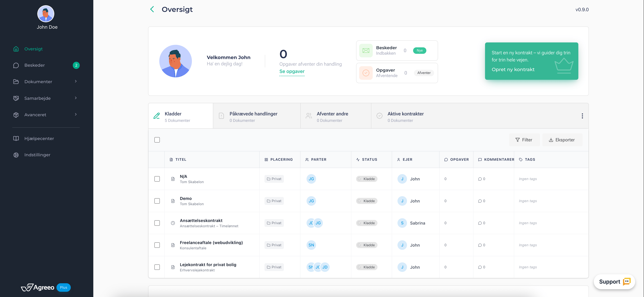Expand the Avanceret sidebar submenu
644x297 pixels.
click(76, 115)
